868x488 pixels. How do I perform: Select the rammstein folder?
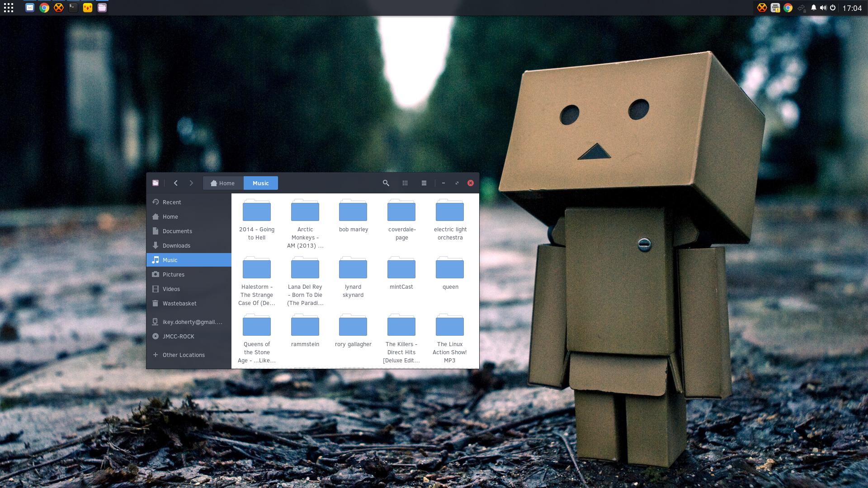pos(305,331)
